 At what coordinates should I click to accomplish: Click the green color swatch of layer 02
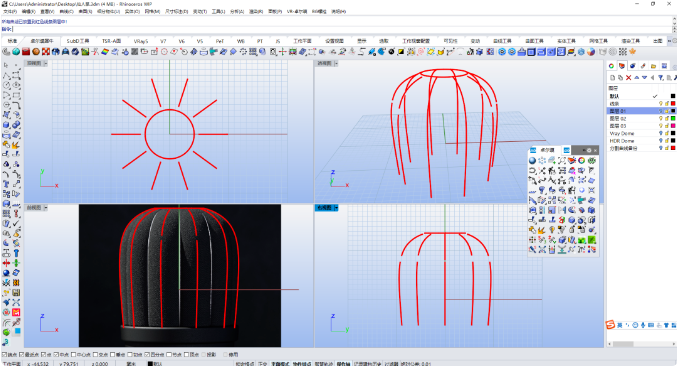[673, 118]
